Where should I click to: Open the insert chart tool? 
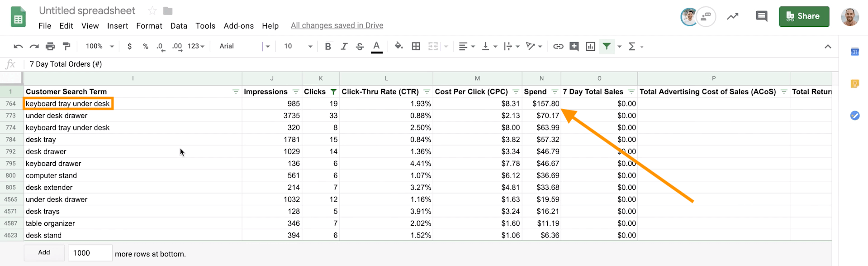pyautogui.click(x=590, y=46)
